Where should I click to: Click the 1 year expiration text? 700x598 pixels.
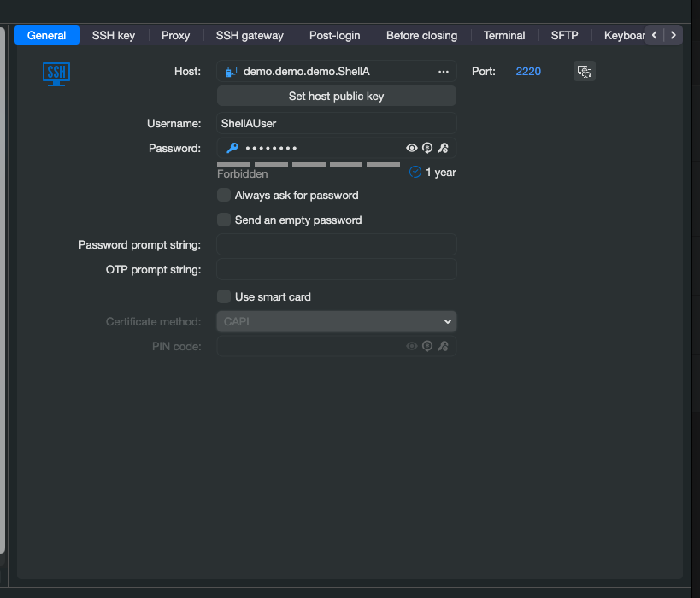441,173
